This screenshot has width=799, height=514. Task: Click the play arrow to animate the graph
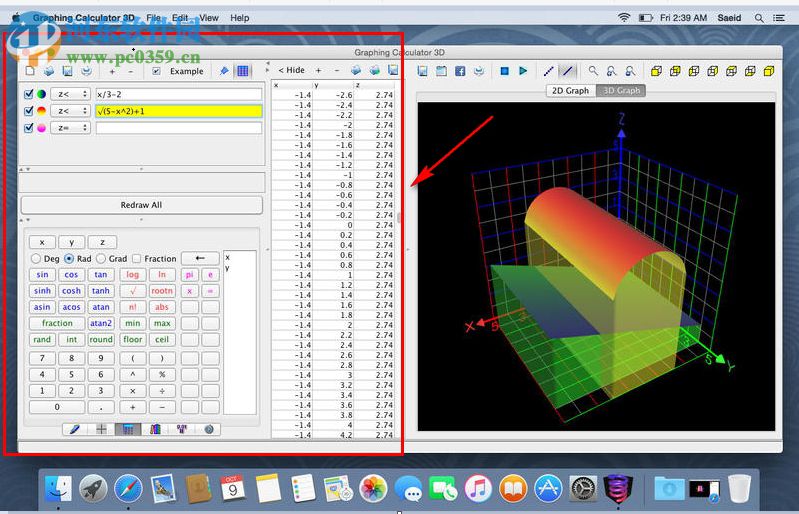click(x=523, y=71)
